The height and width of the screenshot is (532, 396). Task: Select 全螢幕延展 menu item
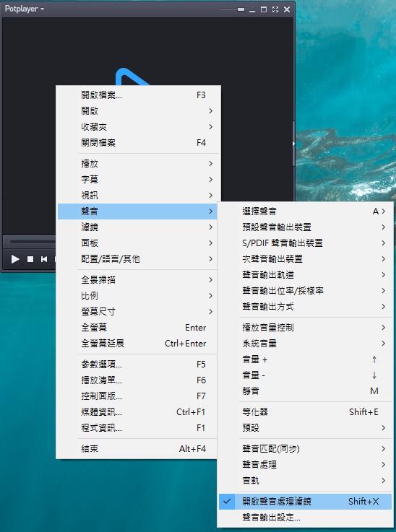coord(137,344)
